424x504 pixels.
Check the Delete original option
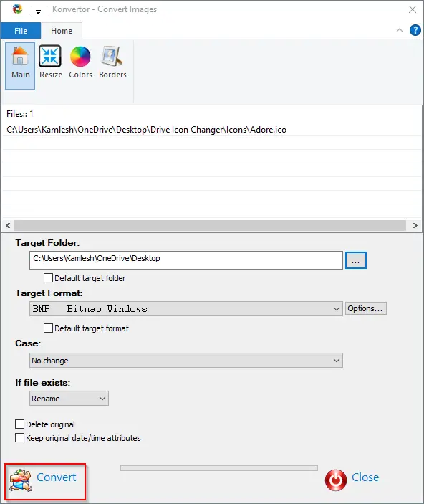tap(19, 424)
